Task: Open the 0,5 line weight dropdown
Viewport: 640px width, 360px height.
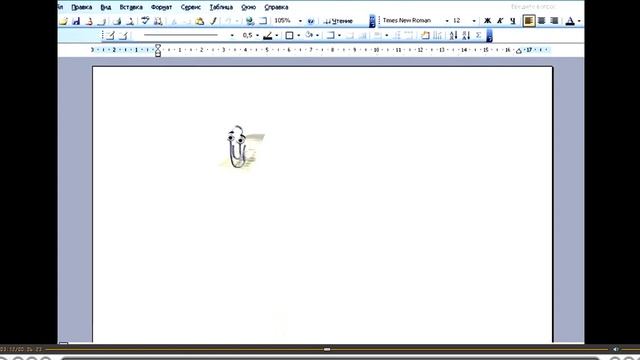Action: [257, 36]
